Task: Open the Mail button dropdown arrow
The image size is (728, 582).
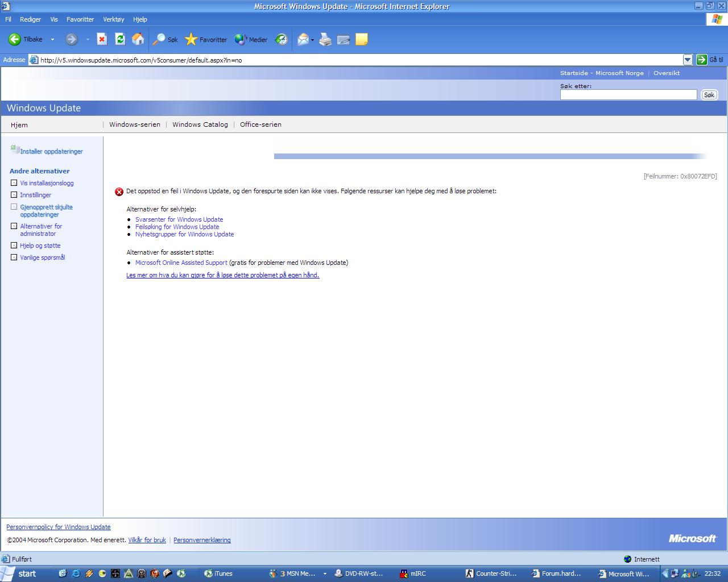Action: pos(312,40)
